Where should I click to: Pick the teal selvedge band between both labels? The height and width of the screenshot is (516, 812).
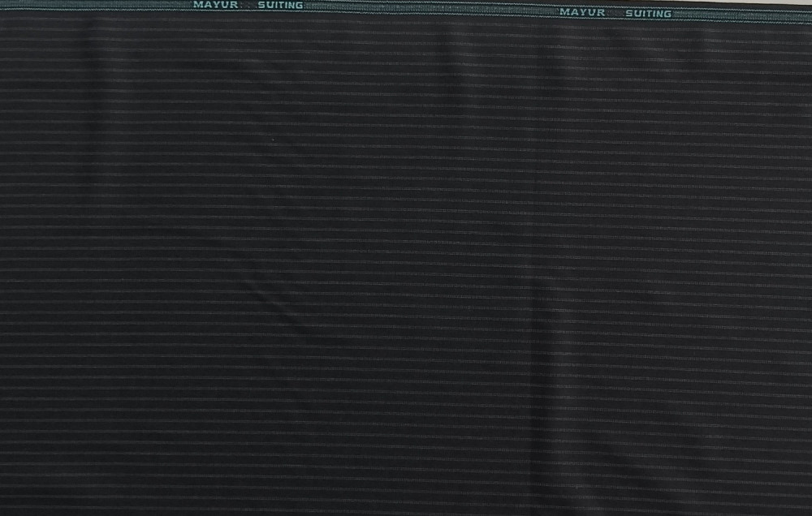[430, 9]
